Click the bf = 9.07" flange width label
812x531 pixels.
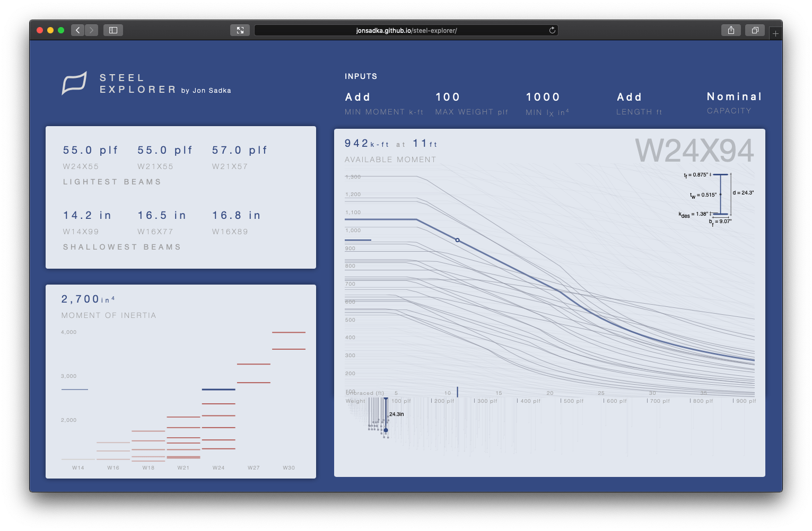tap(720, 222)
